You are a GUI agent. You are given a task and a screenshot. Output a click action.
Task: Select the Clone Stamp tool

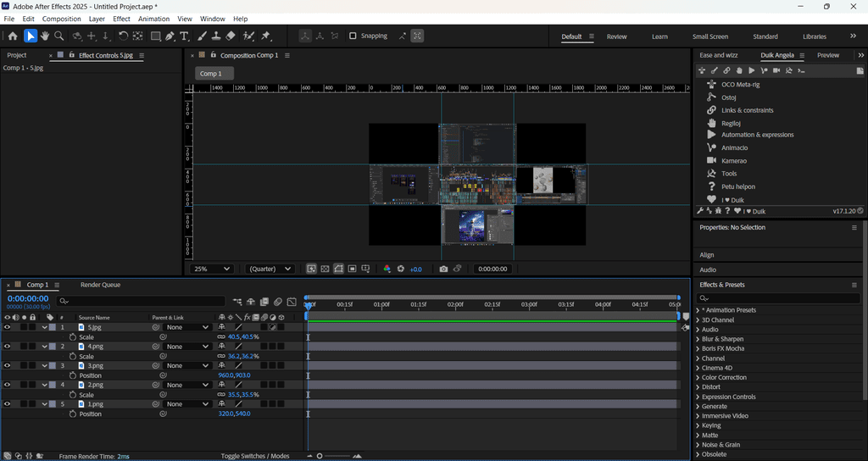216,36
